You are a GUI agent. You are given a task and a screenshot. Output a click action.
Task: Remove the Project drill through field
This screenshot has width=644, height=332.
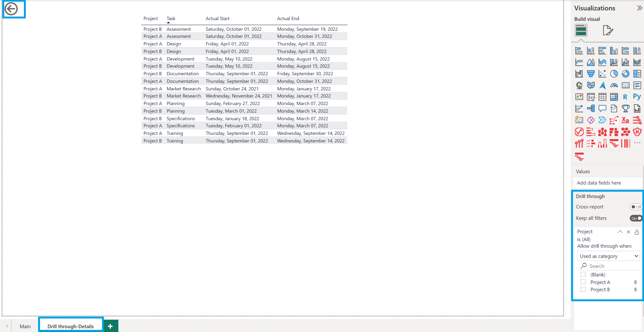coord(628,232)
